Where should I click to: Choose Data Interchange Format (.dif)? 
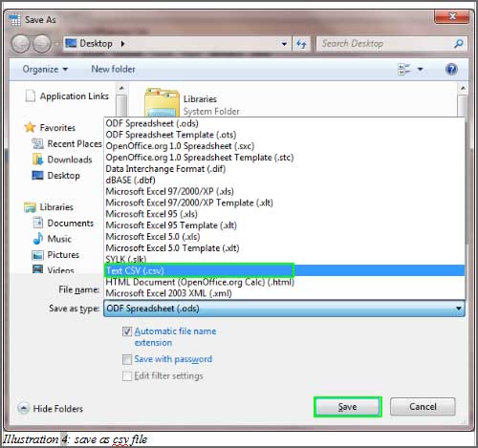(284, 169)
